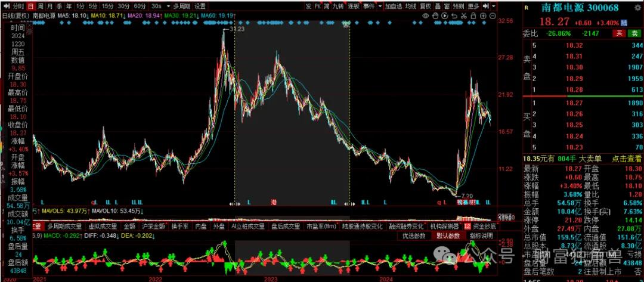This screenshot has width=644, height=282.
Task: Click the undo arrow icon above the chart
Action: click(454, 16)
